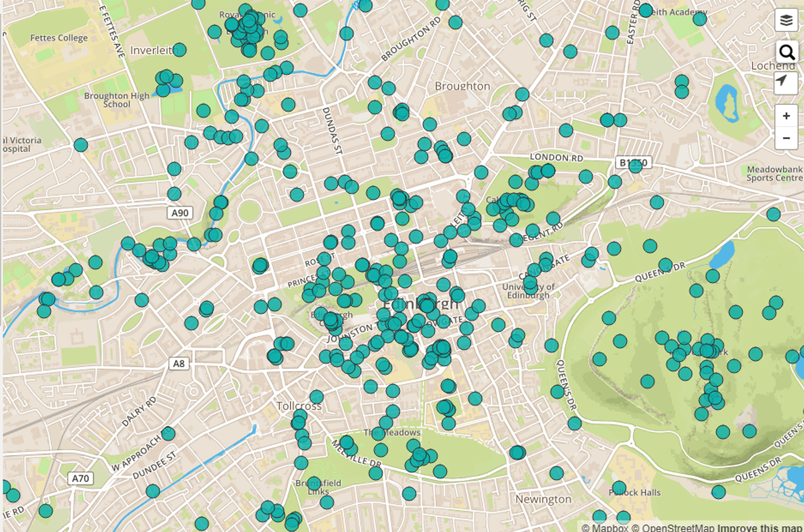The image size is (804, 532).
Task: Select marker overlapping the B1350 road badge
Action: click(635, 166)
